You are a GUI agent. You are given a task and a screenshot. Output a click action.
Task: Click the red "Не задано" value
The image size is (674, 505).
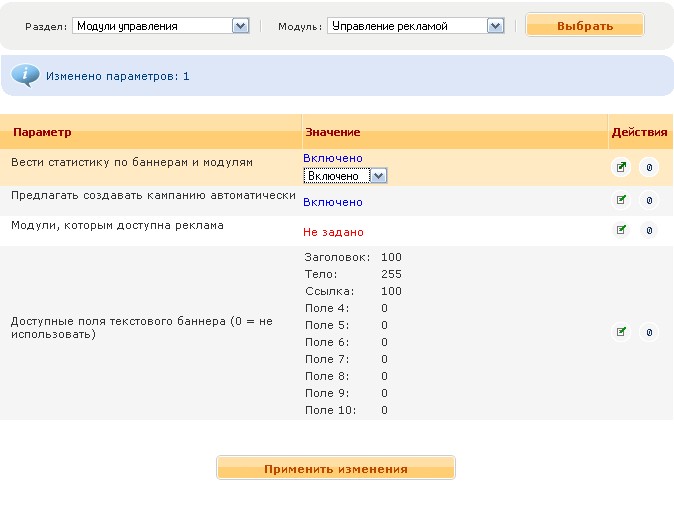click(333, 232)
